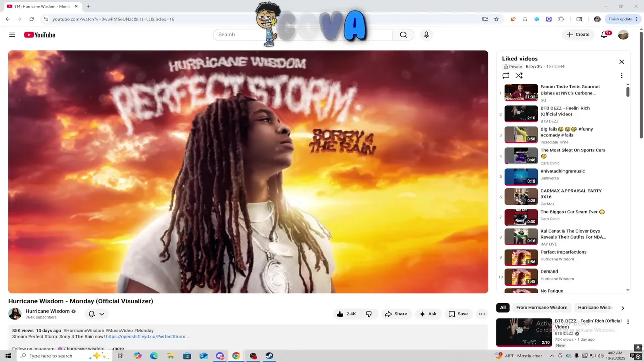Open recommended BTB DEZZ Feelin' Rich thumbnail
644x362 pixels.
pyautogui.click(x=524, y=332)
